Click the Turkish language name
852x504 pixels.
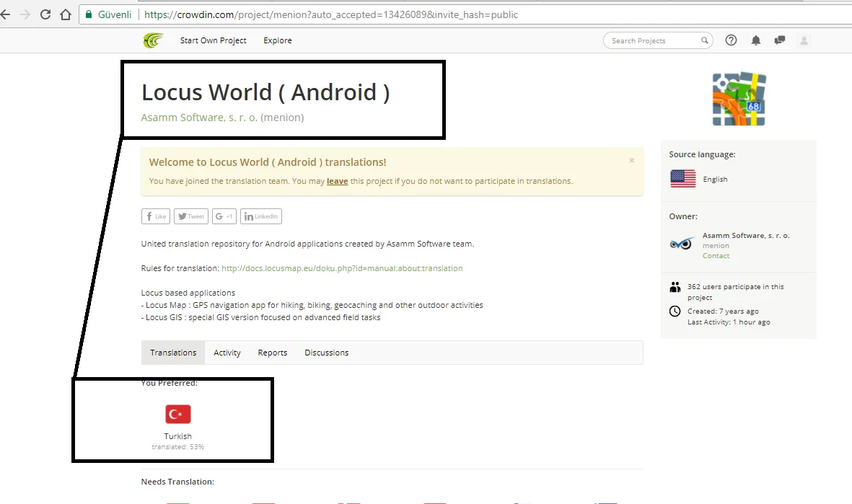tap(177, 436)
